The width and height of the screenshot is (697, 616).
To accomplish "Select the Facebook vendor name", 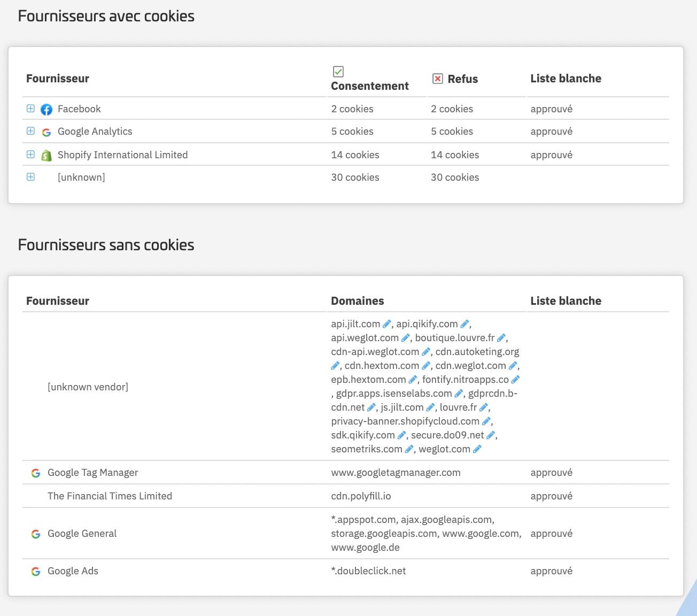I will [x=79, y=109].
